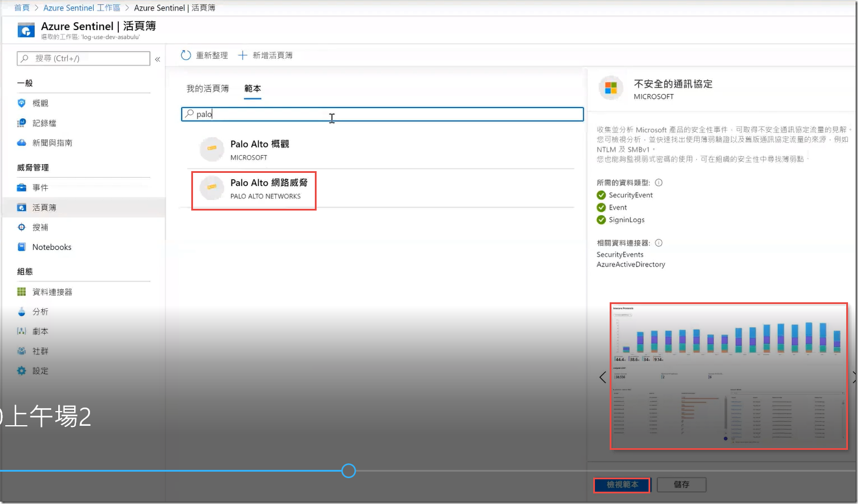
Task: Click the Azure Sentinel workbook logo icon
Action: point(26,30)
